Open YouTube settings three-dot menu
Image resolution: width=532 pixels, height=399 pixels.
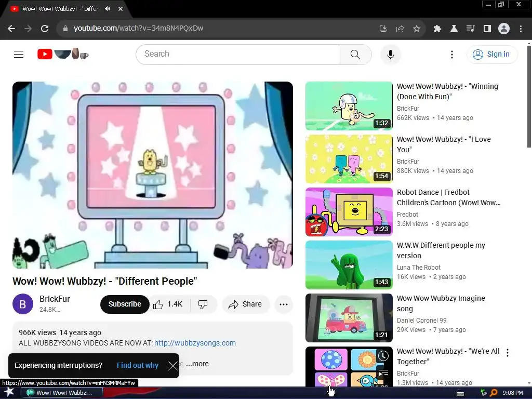tap(451, 54)
